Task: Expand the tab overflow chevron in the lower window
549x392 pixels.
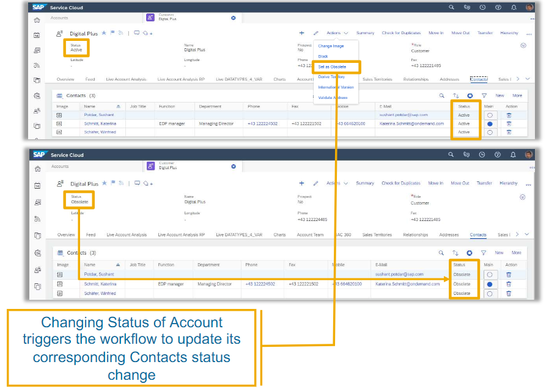Action: pos(527,234)
